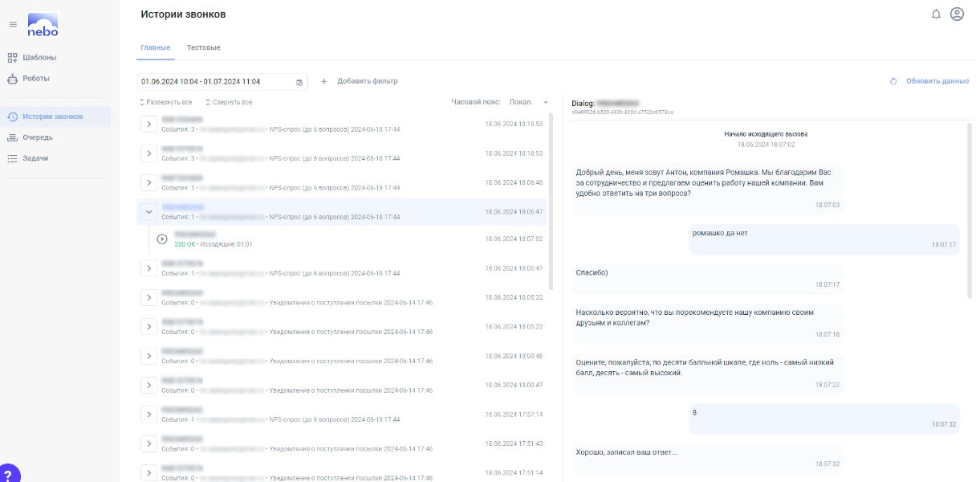The width and height of the screenshot is (980, 482).
Task: Click the date range input field
Action: [x=222, y=82]
